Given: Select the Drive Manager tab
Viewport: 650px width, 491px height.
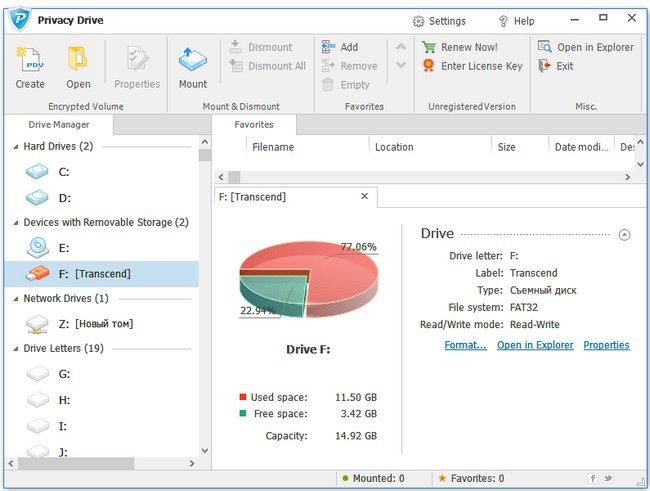Looking at the screenshot, I should pyautogui.click(x=58, y=124).
